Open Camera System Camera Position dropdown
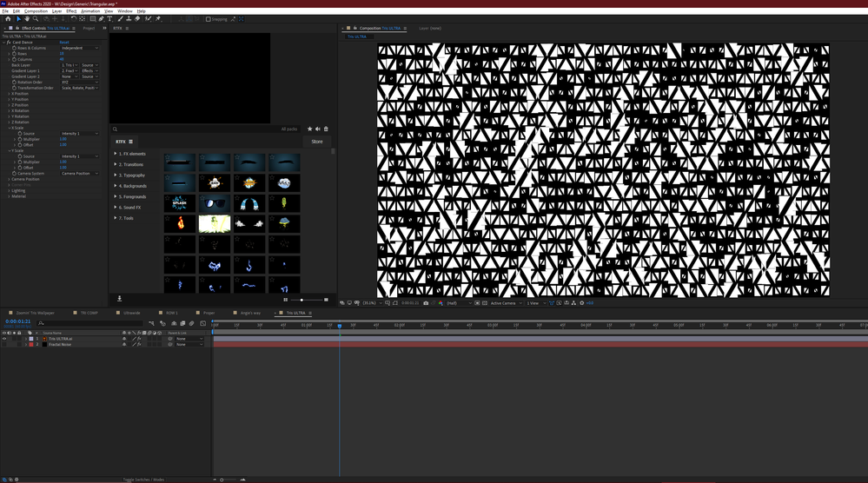The image size is (868, 483). [x=80, y=173]
